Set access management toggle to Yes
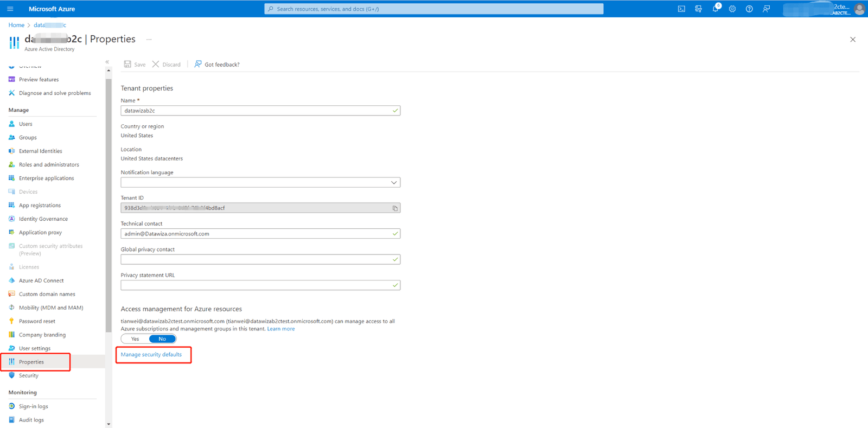Screen dimensions: 868x428 135,339
